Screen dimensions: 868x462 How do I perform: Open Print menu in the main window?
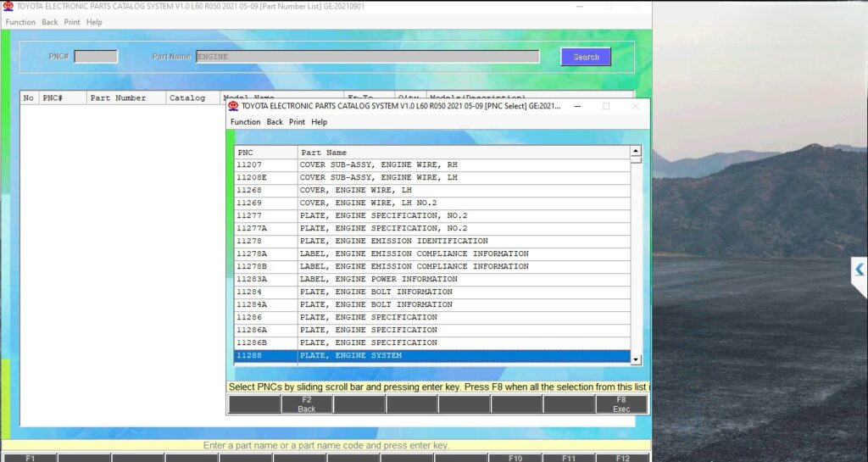pos(72,22)
